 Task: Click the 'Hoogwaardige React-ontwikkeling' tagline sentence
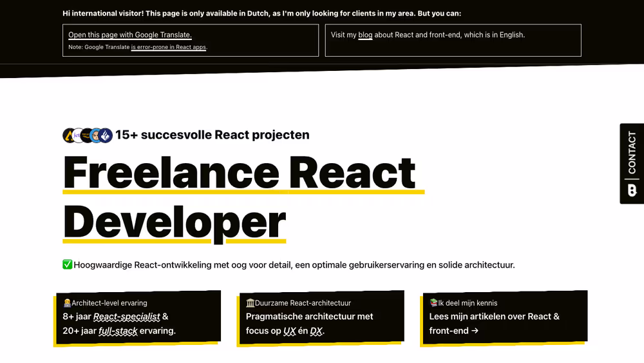[294, 265]
